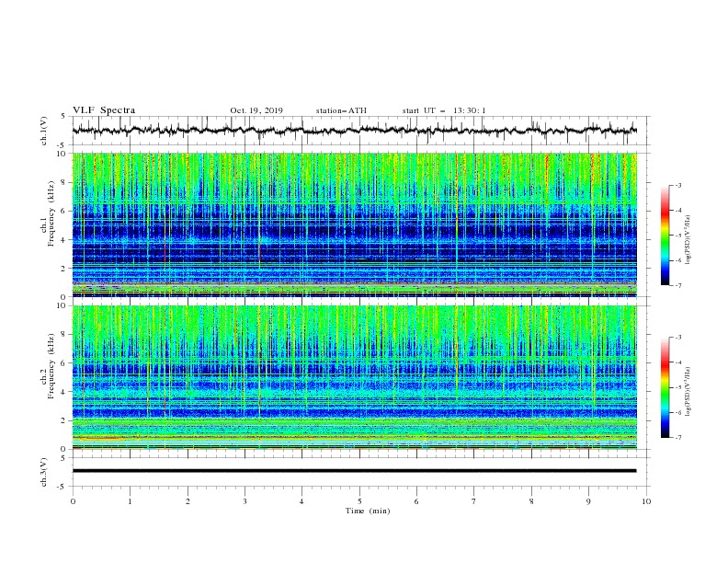The height and width of the screenshot is (563, 728).
Task: Click the ch.1 PSD color bar
Action: pos(665,236)
